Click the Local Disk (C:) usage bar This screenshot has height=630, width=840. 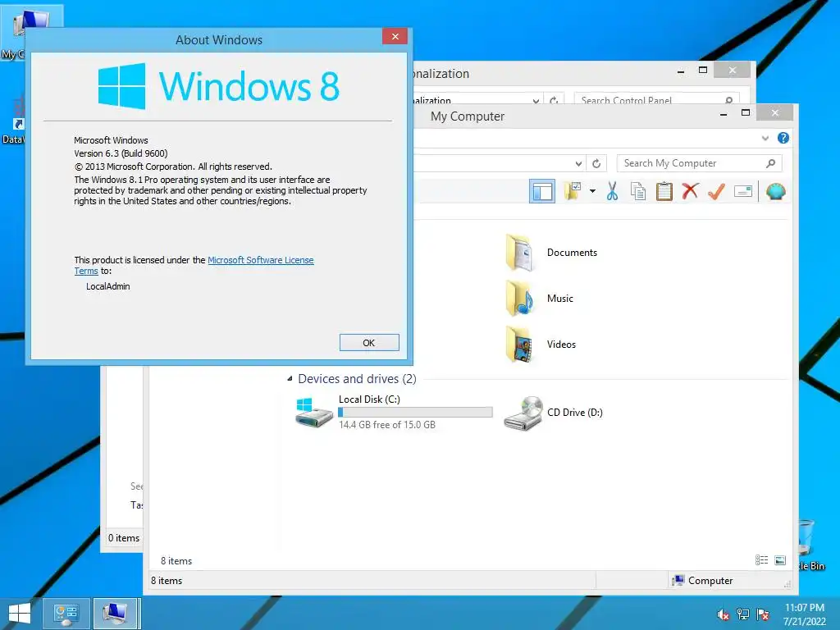coord(415,412)
